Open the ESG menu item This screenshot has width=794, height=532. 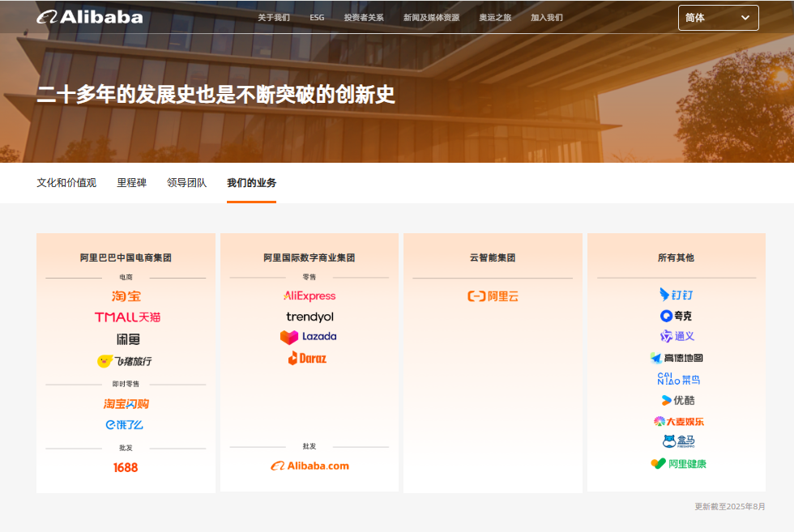click(x=317, y=18)
